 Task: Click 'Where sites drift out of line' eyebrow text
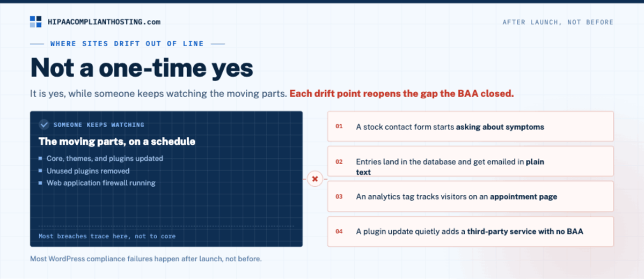tap(127, 43)
